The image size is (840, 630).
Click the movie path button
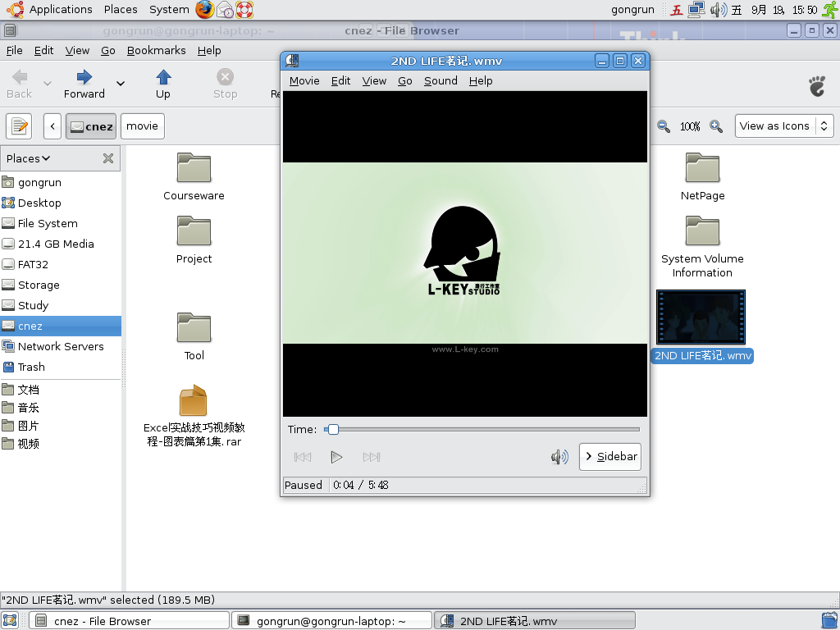coord(143,126)
